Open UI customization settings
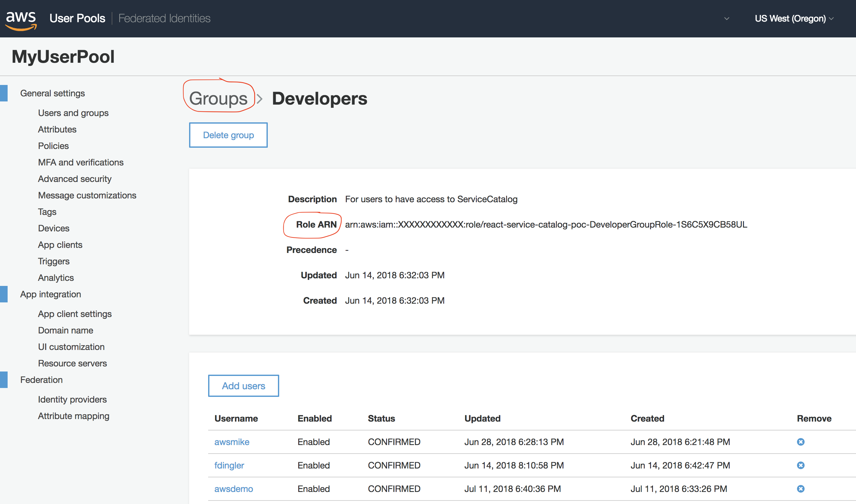 (x=71, y=347)
